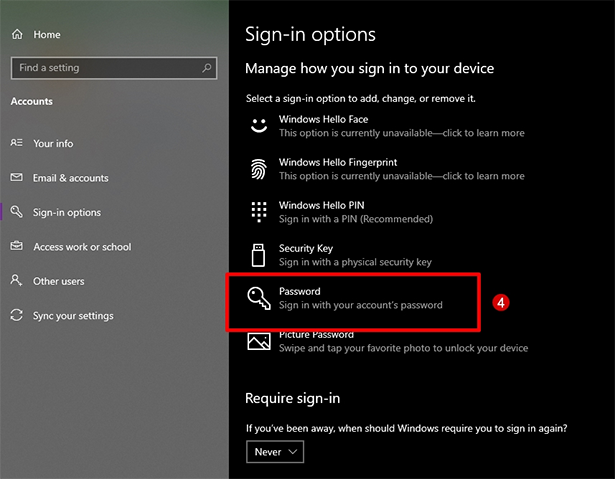Select the Picture Password option
615x479 pixels.
388,341
